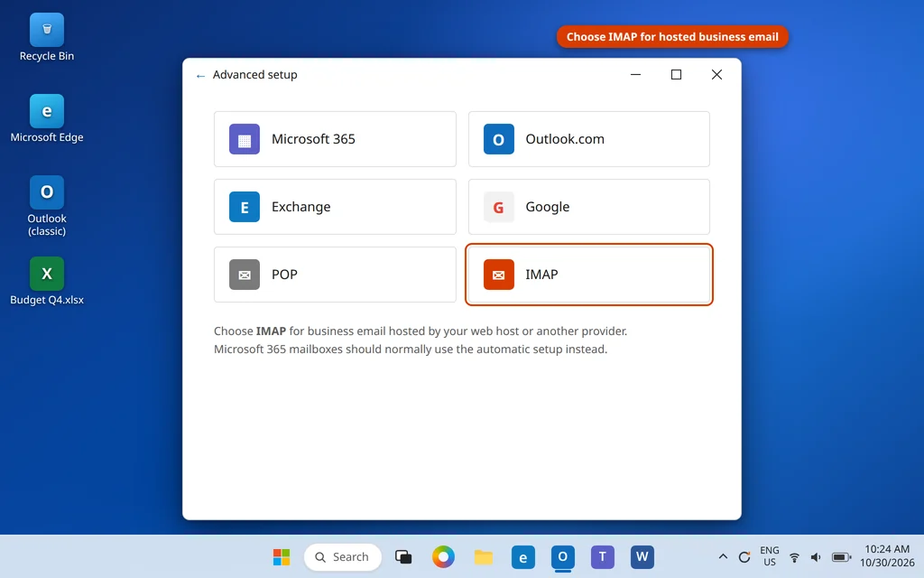Open Task View from the taskbar
This screenshot has height=578, width=924.
(403, 556)
